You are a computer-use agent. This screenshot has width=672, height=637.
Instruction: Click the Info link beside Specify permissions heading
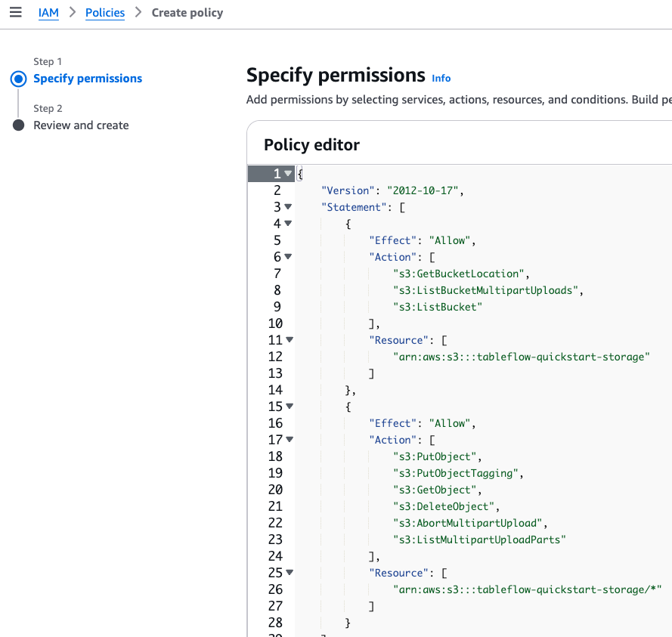click(441, 78)
